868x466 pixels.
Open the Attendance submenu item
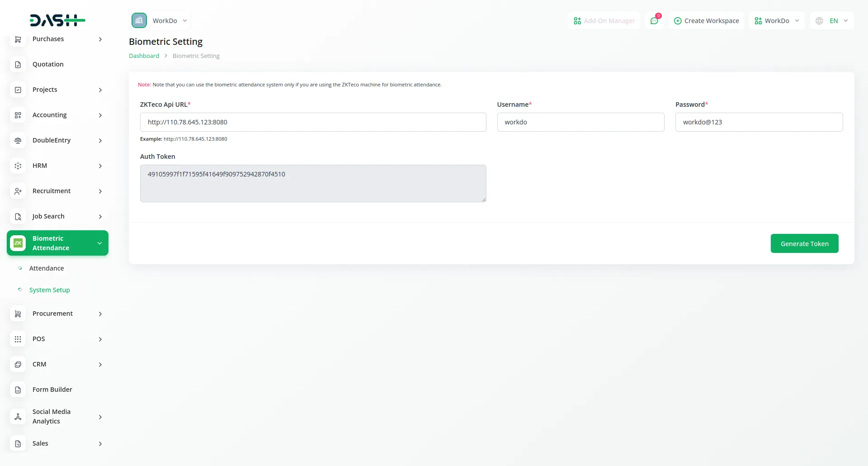coord(47,268)
